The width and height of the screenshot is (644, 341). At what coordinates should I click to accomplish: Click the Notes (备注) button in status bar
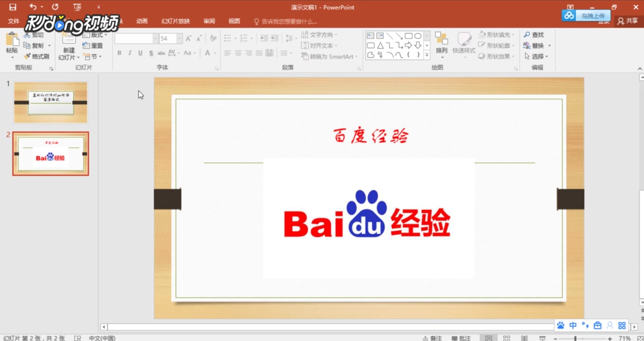tap(432, 338)
